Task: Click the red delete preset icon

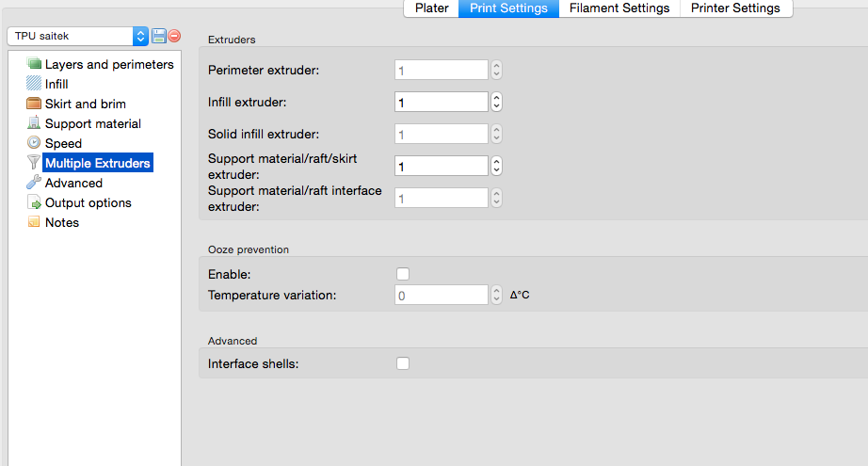Action: coord(174,36)
